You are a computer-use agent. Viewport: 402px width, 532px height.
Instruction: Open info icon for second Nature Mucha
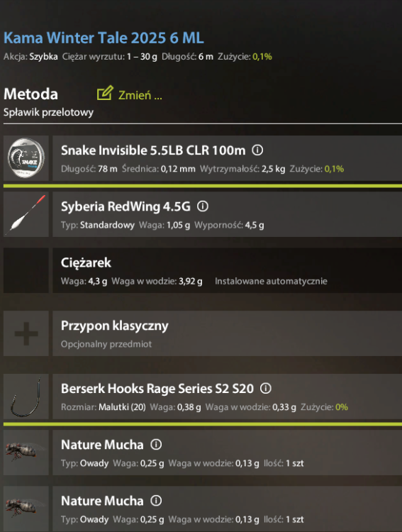click(156, 501)
